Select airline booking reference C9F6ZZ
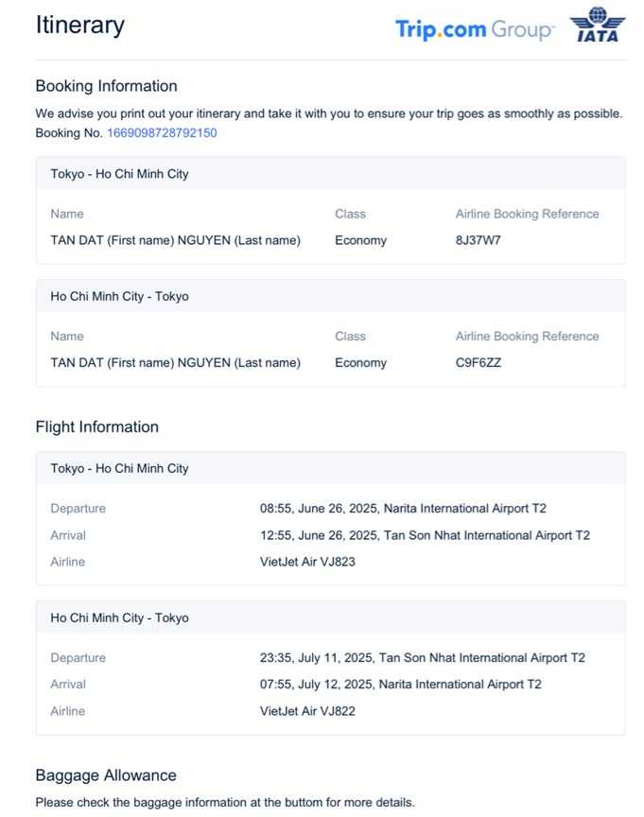Viewport: 644px width, 817px height. (x=478, y=362)
